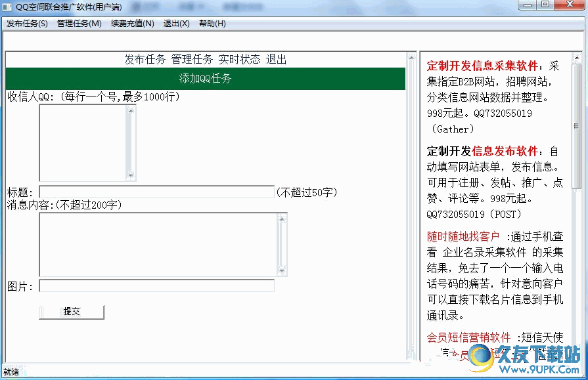Viewport: 588px width, 380px height.
Task: Maximize the QQ空间联合推广软件 window
Action: (x=545, y=5)
